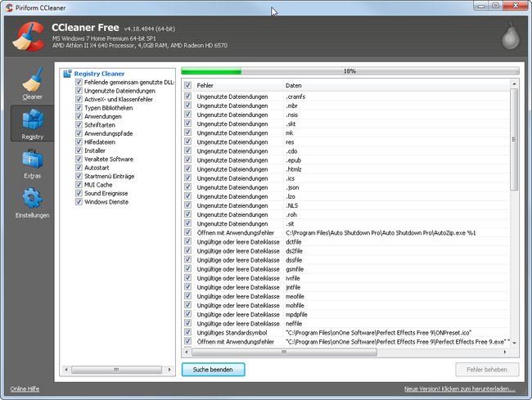Toggle MUI Cache checkbox
Viewport: 532px width, 400px height.
[79, 184]
